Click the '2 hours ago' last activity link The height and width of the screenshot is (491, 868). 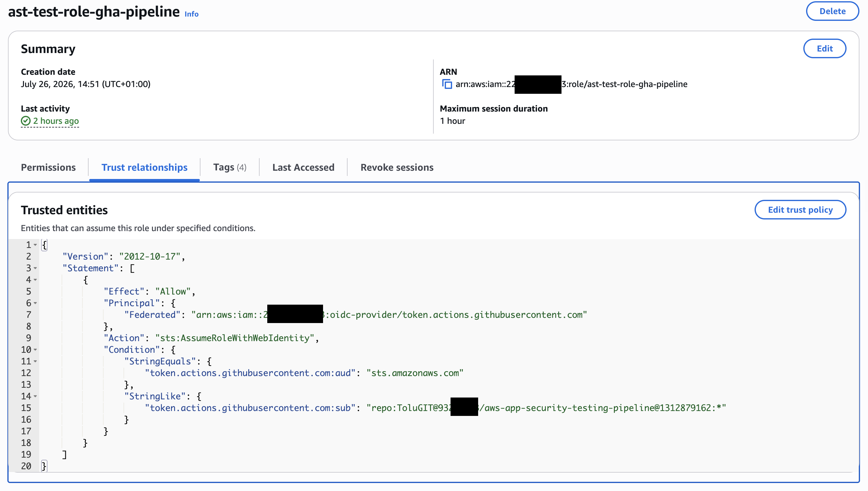(x=56, y=121)
